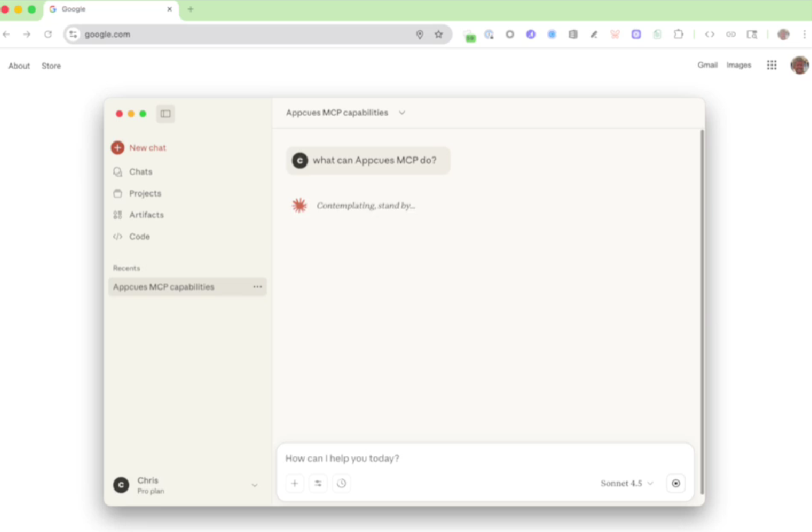Open the Chrome Extensions puzzle icon

point(678,34)
